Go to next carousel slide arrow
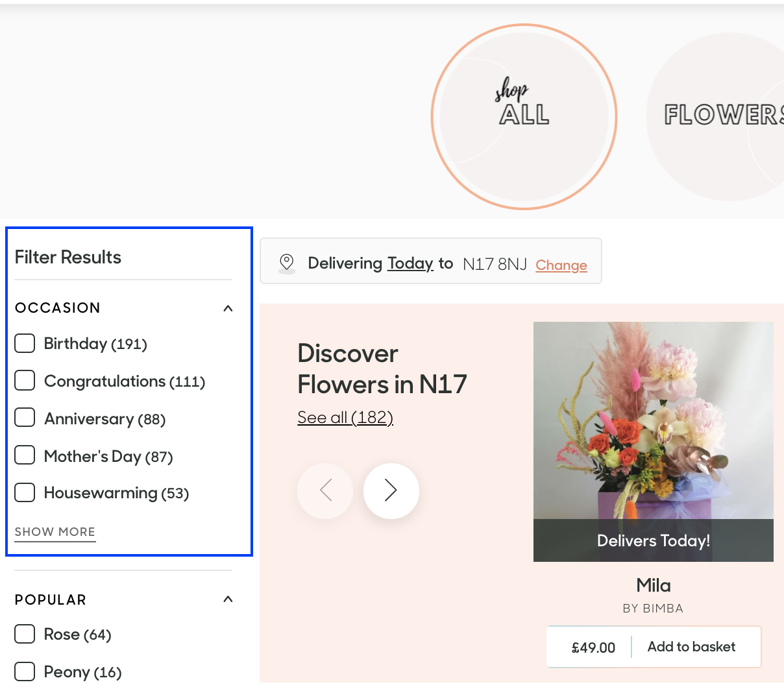The image size is (784, 689). pos(391,490)
